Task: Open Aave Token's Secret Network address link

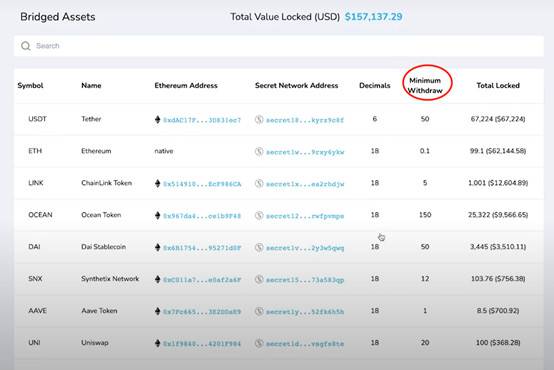Action: click(305, 312)
